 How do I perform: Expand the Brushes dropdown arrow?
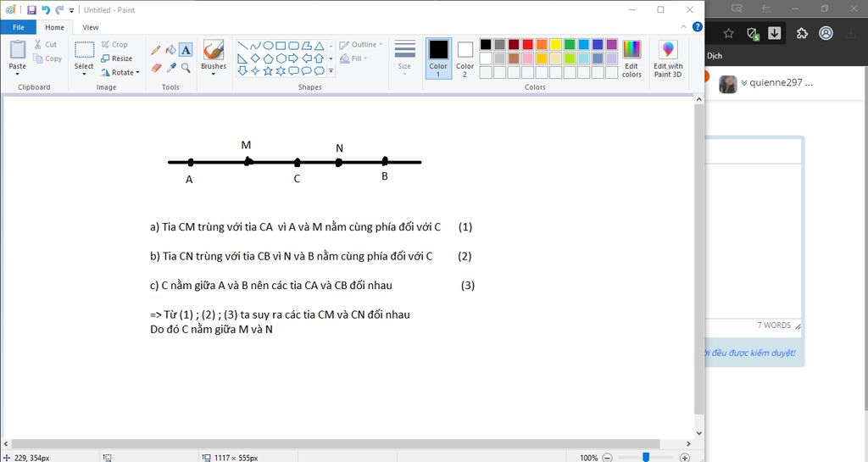tap(213, 74)
